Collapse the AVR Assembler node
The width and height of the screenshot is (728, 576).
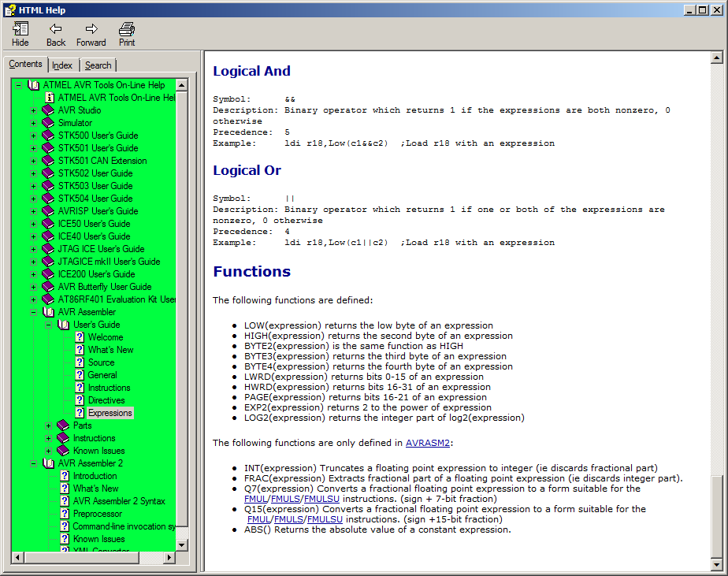(x=33, y=312)
